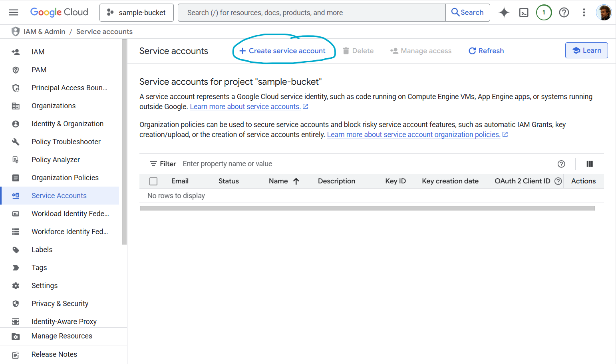
Task: Open the Gemini AI assistant
Action: point(504,12)
